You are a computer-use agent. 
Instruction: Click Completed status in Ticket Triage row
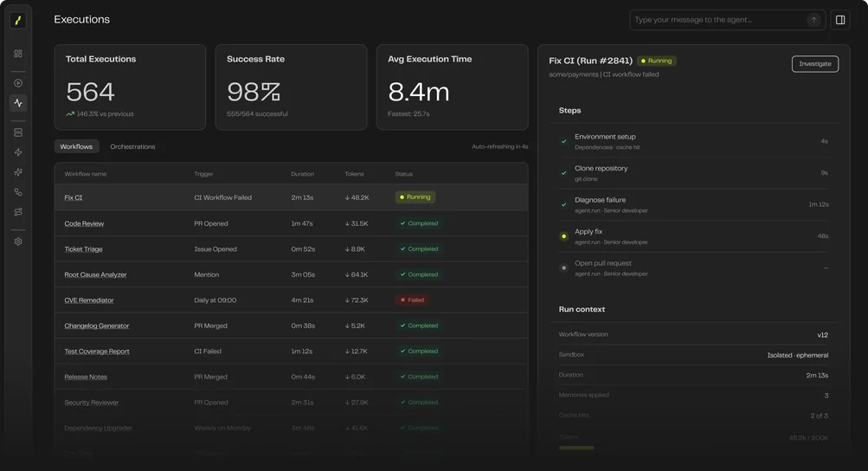point(419,249)
